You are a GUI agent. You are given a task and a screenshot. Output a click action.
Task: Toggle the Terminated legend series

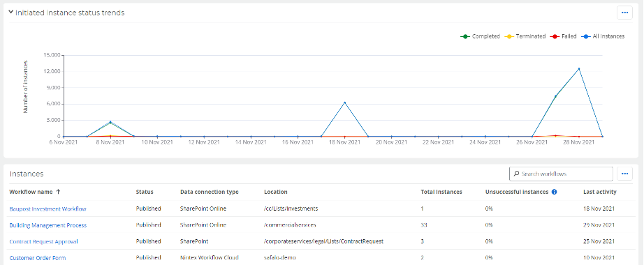(525, 36)
